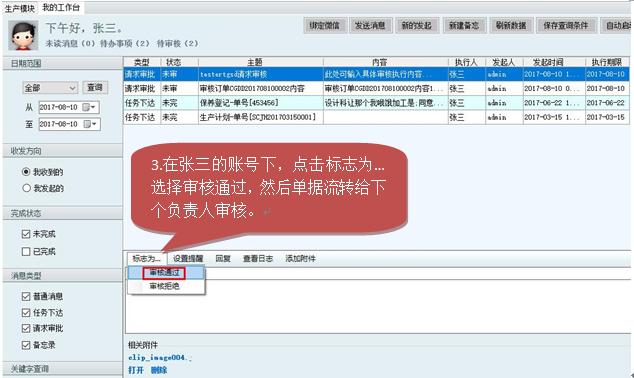
Task: Sort by the 执行期限 column header
Action: pyautogui.click(x=607, y=62)
